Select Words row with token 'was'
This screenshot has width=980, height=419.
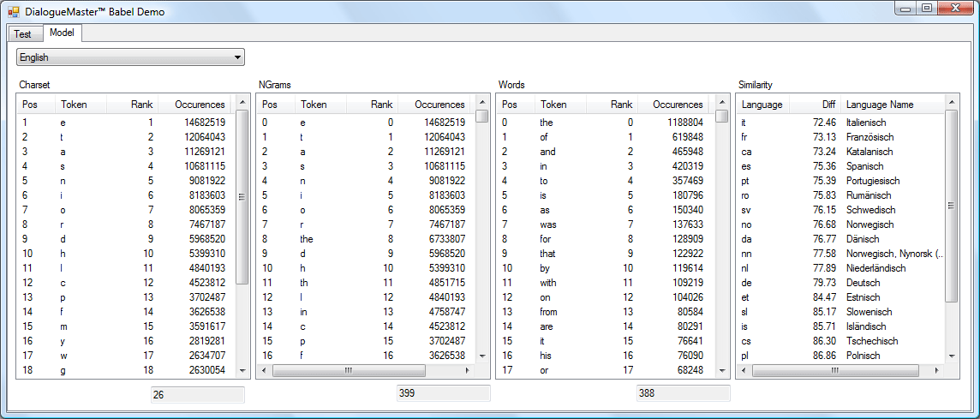click(607, 224)
